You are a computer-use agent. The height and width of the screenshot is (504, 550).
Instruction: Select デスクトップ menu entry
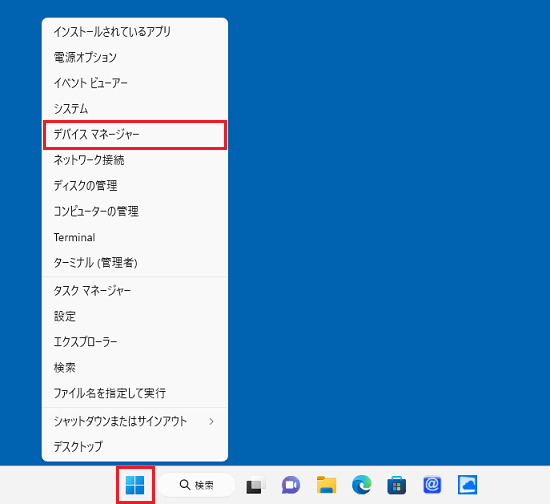point(135,447)
